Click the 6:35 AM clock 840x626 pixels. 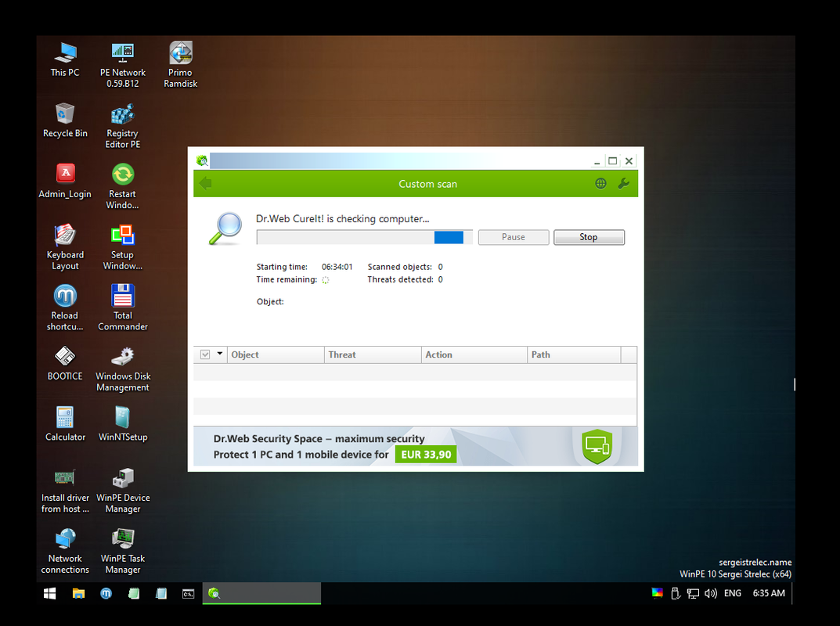769,593
